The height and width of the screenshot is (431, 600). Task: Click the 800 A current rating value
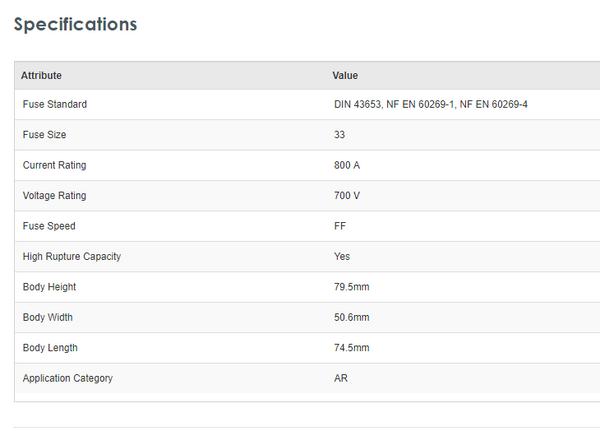point(347,165)
